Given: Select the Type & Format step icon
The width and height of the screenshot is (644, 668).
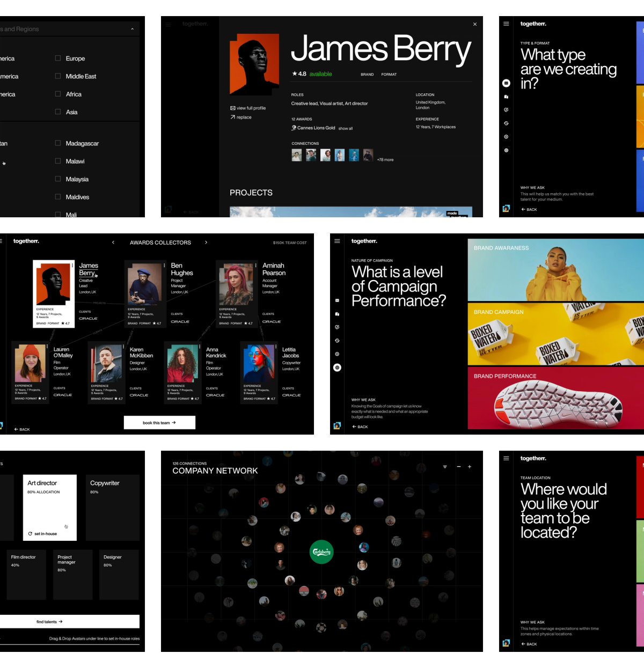Looking at the screenshot, I should pos(506,83).
